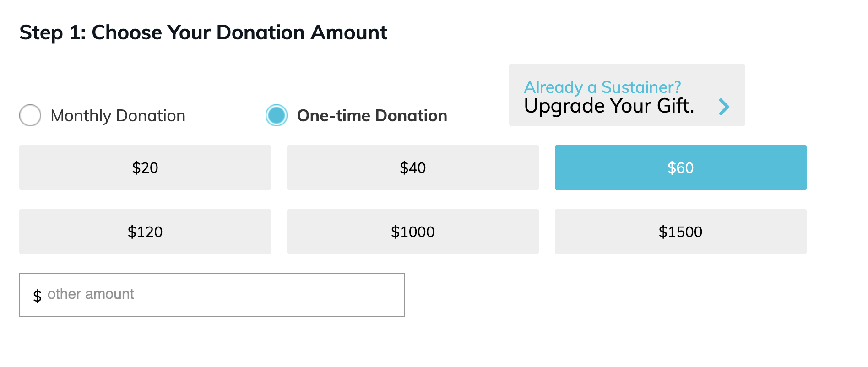Click the word Gift in the banner
868x367 pixels.
pyautogui.click(x=675, y=106)
